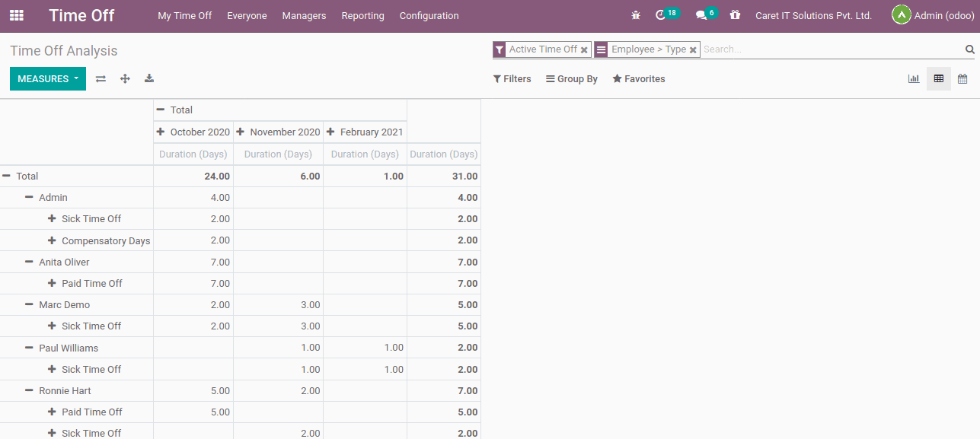This screenshot has height=439, width=980.
Task: Open the Group By options
Action: point(572,78)
